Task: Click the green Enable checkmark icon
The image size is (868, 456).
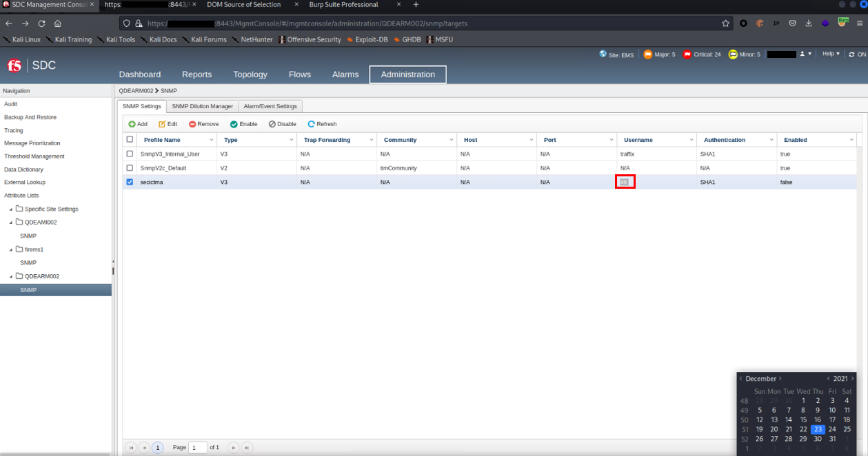Action: 234,124
